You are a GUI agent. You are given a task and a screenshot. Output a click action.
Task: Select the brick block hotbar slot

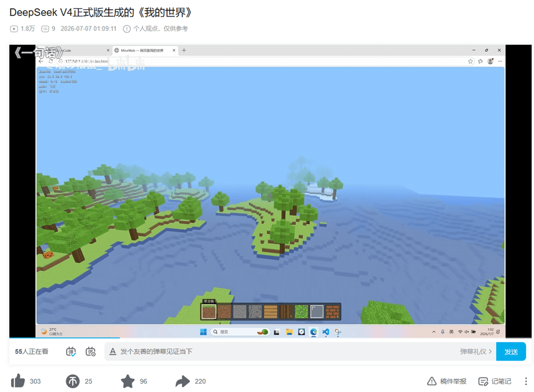pos(332,312)
